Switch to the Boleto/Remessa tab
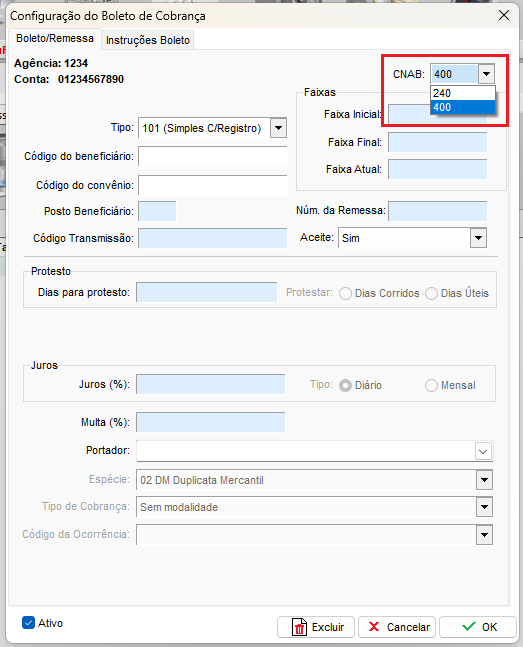 tap(55, 39)
